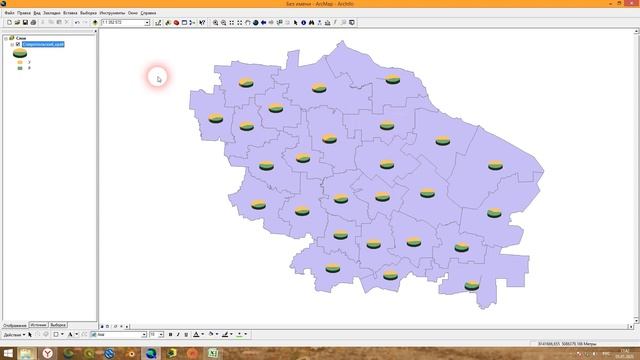
Task: Activate the Select Elements arrow tool
Action: (x=296, y=23)
